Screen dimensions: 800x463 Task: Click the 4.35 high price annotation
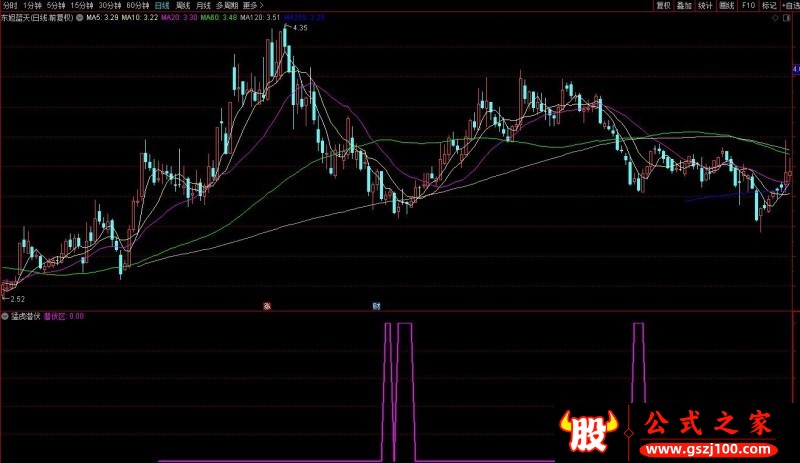click(x=301, y=28)
